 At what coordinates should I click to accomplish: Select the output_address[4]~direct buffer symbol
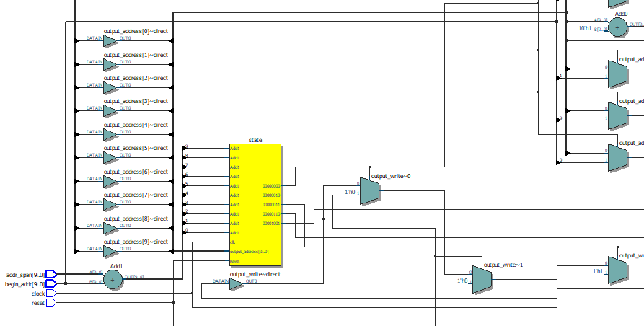[x=110, y=134]
